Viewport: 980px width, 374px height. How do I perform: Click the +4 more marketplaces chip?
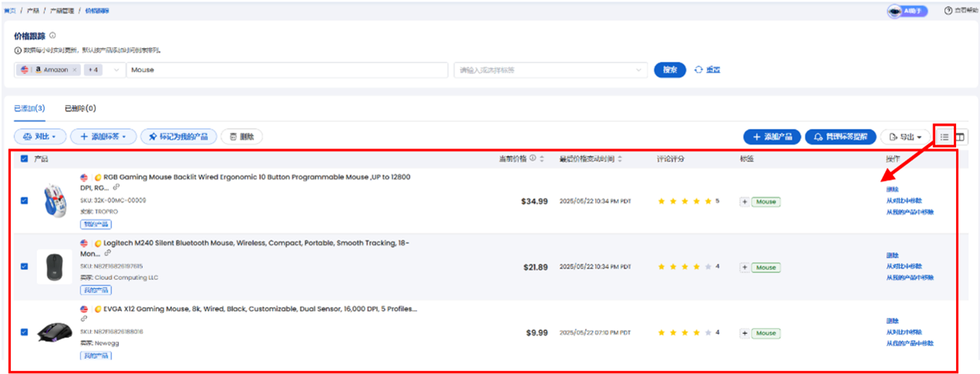[x=93, y=70]
